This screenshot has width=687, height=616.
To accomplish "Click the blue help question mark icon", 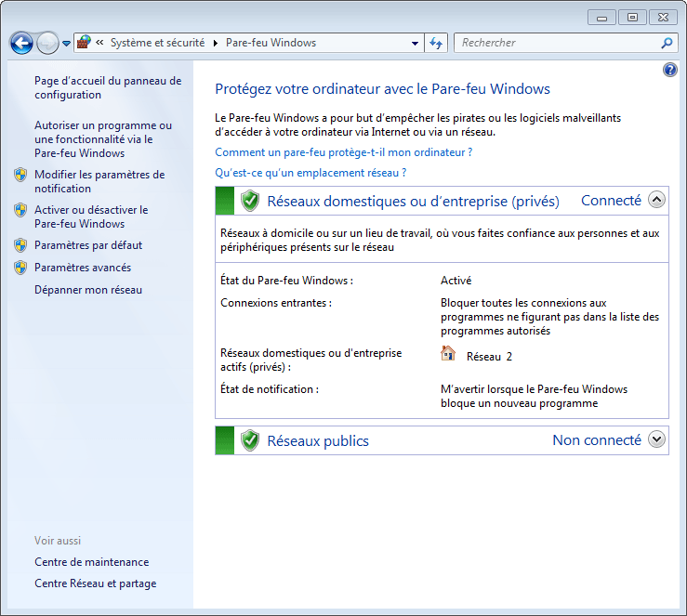I will (670, 71).
